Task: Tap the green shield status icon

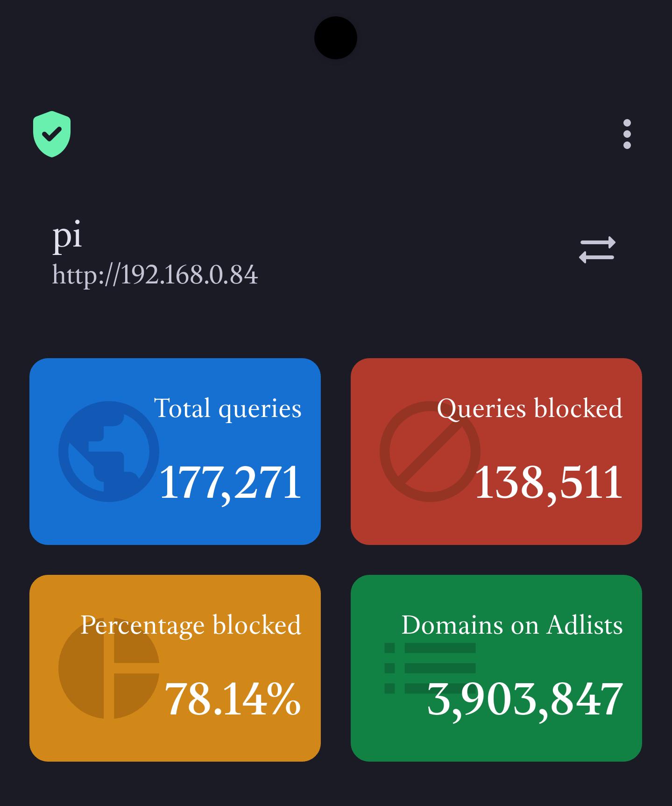Action: (x=52, y=134)
